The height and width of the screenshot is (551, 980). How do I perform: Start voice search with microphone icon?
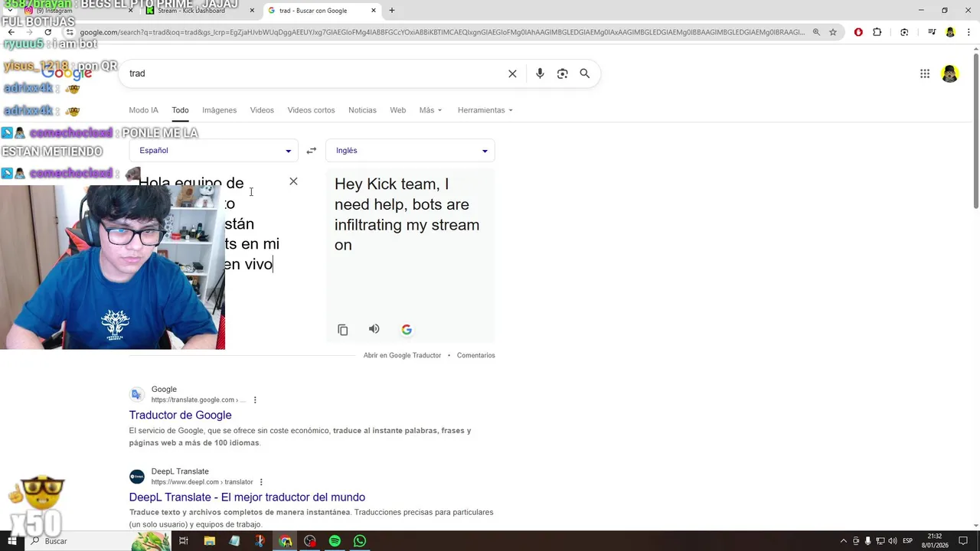click(540, 73)
